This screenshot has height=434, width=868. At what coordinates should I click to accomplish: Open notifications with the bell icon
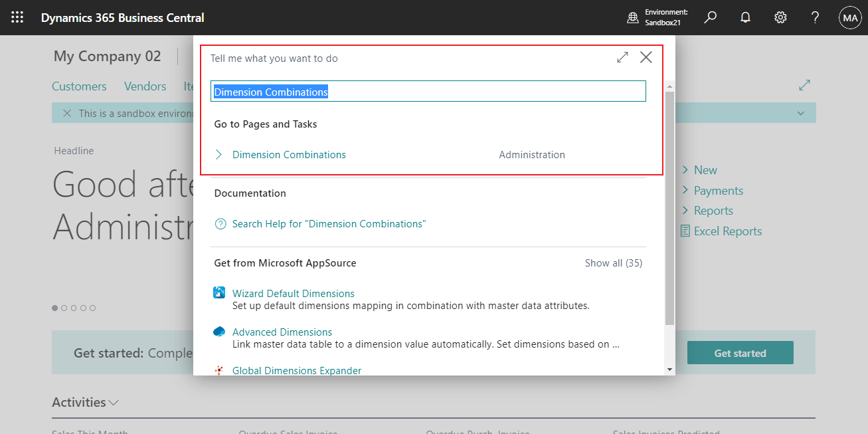[x=745, y=17]
